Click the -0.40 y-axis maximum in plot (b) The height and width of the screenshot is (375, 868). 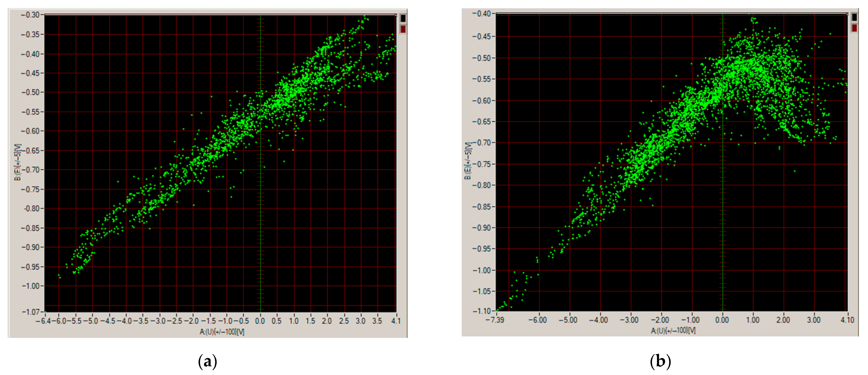point(481,14)
